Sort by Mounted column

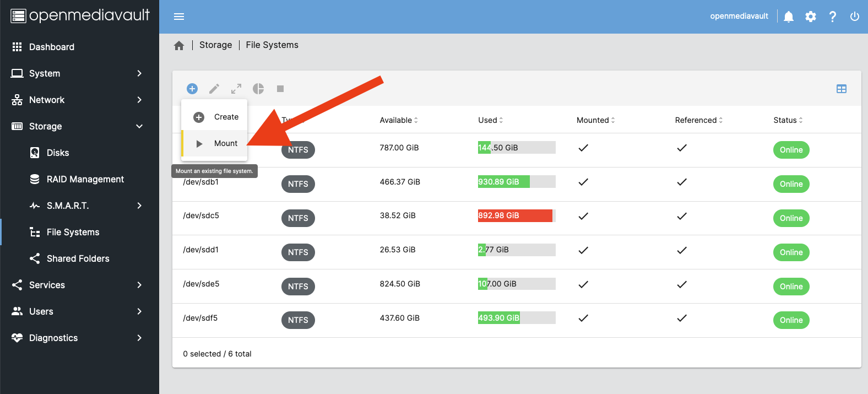point(595,120)
